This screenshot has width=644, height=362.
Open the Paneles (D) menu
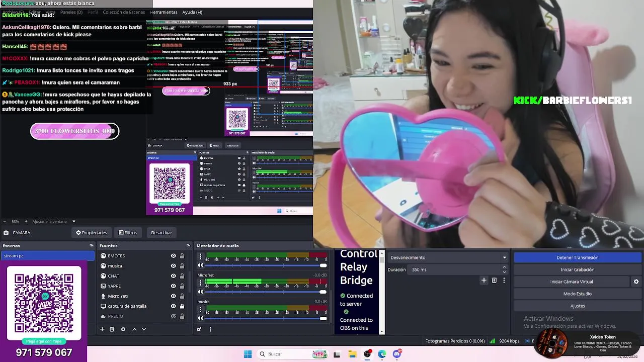click(x=71, y=12)
